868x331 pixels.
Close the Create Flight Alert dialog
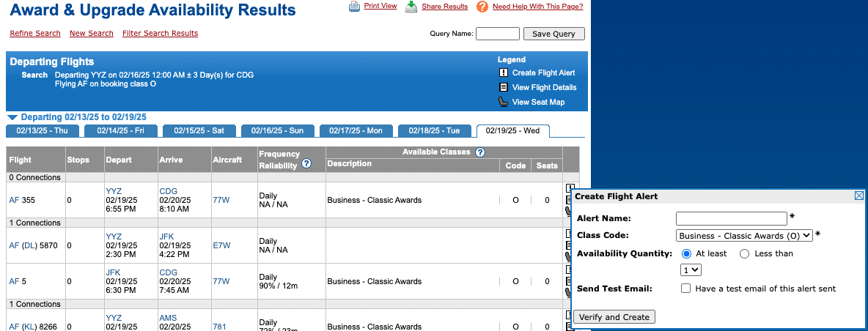click(859, 196)
